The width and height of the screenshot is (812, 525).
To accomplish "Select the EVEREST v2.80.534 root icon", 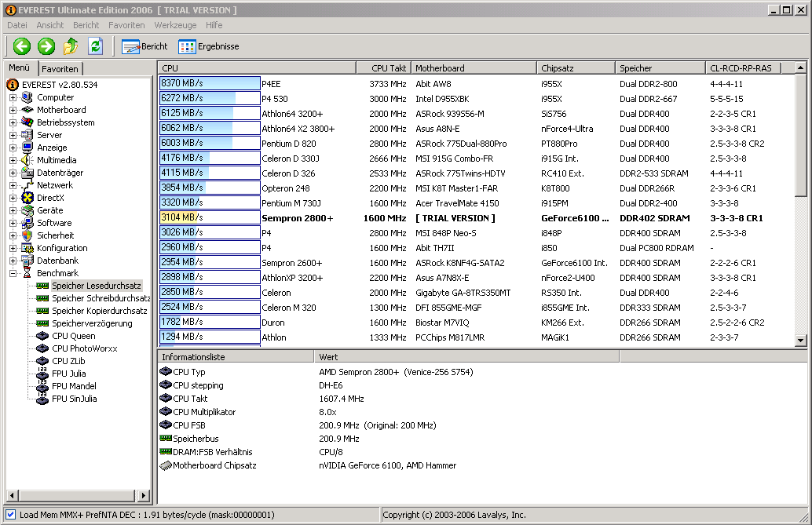I will [13, 85].
